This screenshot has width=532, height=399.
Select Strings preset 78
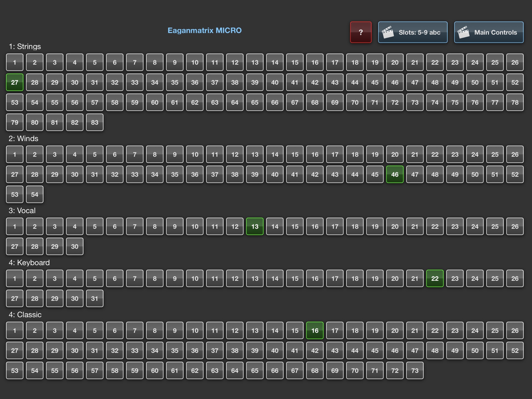click(x=515, y=102)
